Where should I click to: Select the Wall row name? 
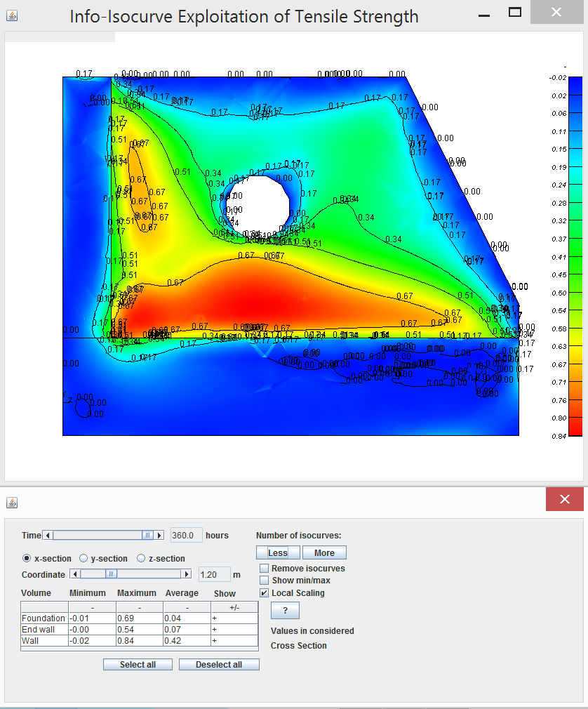44,641
